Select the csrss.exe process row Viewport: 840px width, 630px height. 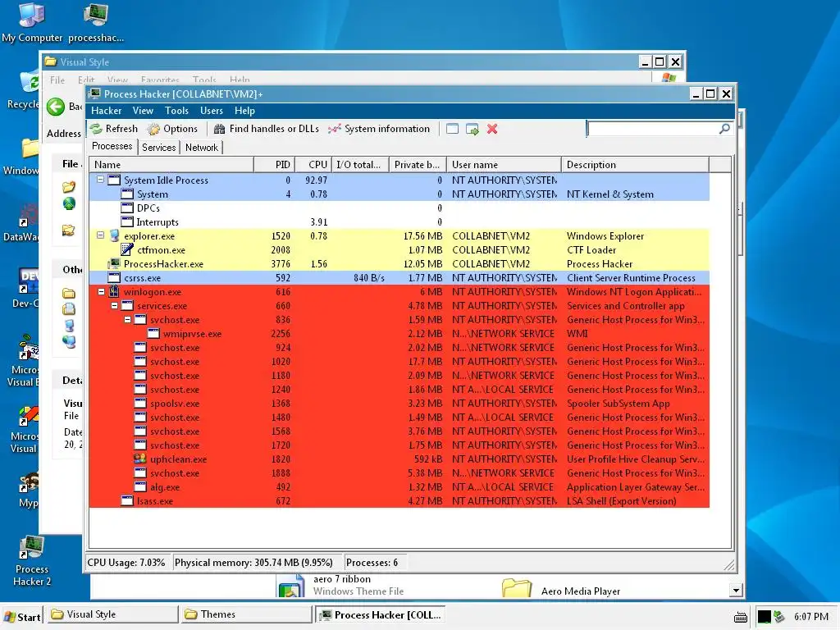pyautogui.click(x=399, y=277)
